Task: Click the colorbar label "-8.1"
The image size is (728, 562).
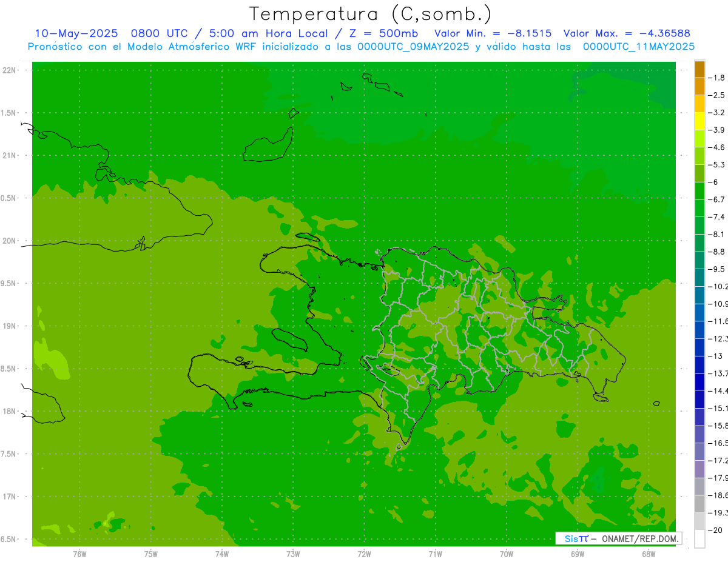Action: pos(716,234)
